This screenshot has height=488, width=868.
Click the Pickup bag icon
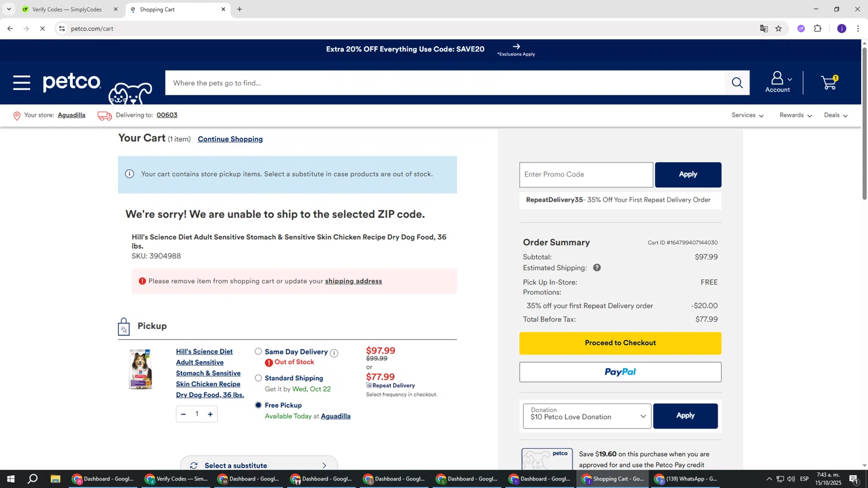[124, 327]
